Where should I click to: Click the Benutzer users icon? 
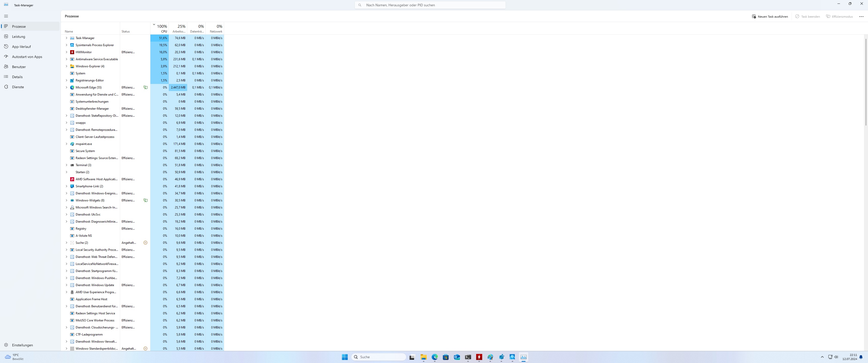(6, 67)
